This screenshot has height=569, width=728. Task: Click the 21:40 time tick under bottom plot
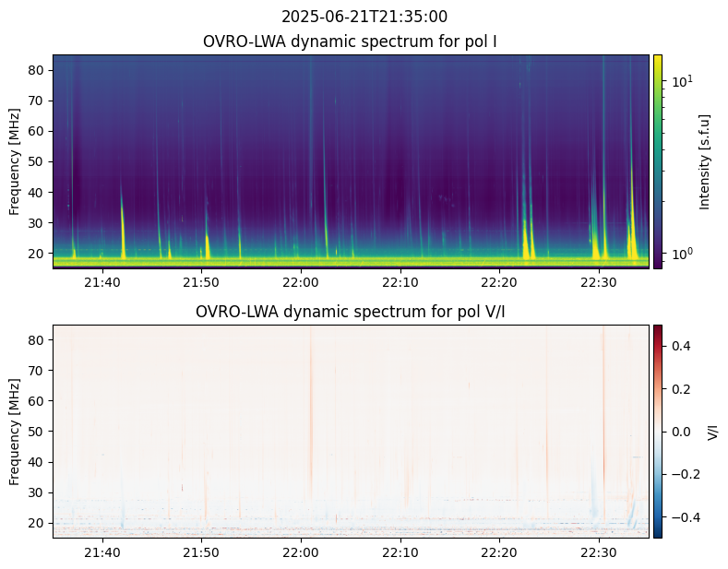pos(102,551)
